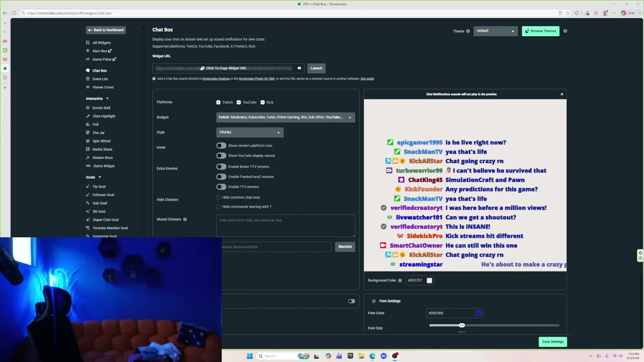Reveal the widget URL with eye icon

tap(299, 68)
